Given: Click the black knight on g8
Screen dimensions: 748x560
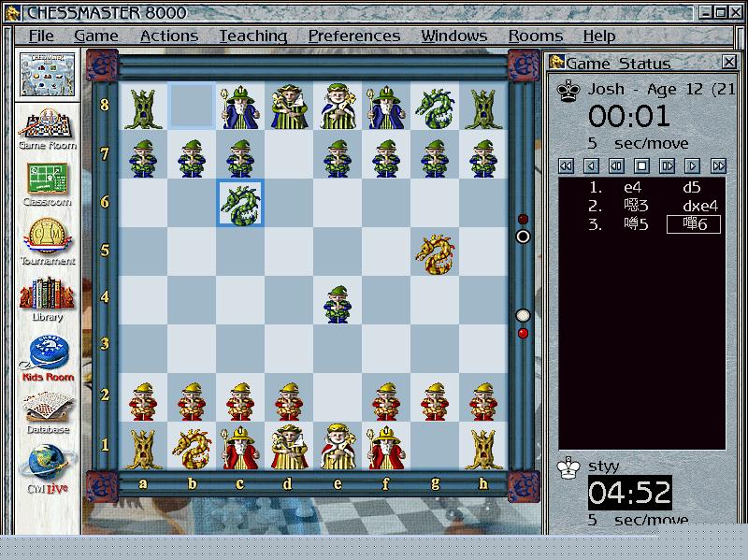Looking at the screenshot, I should click(435, 108).
